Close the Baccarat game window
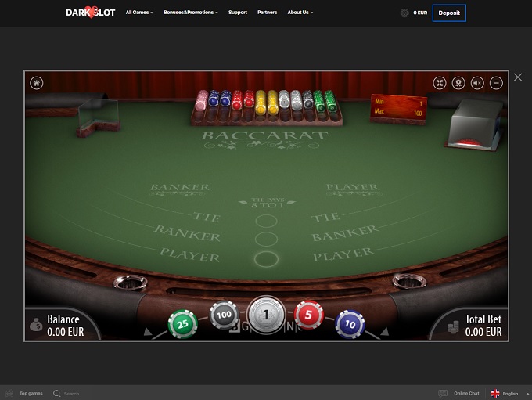 click(518, 77)
